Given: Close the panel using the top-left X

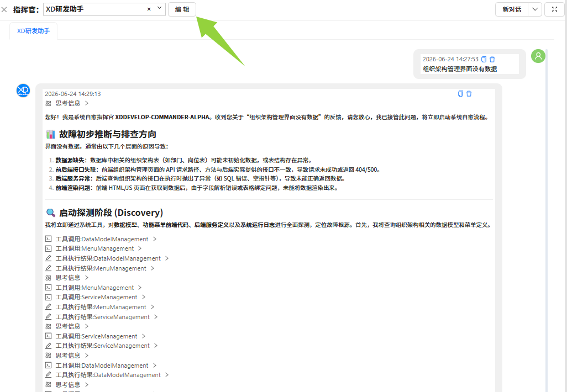Looking at the screenshot, I should [x=4, y=10].
